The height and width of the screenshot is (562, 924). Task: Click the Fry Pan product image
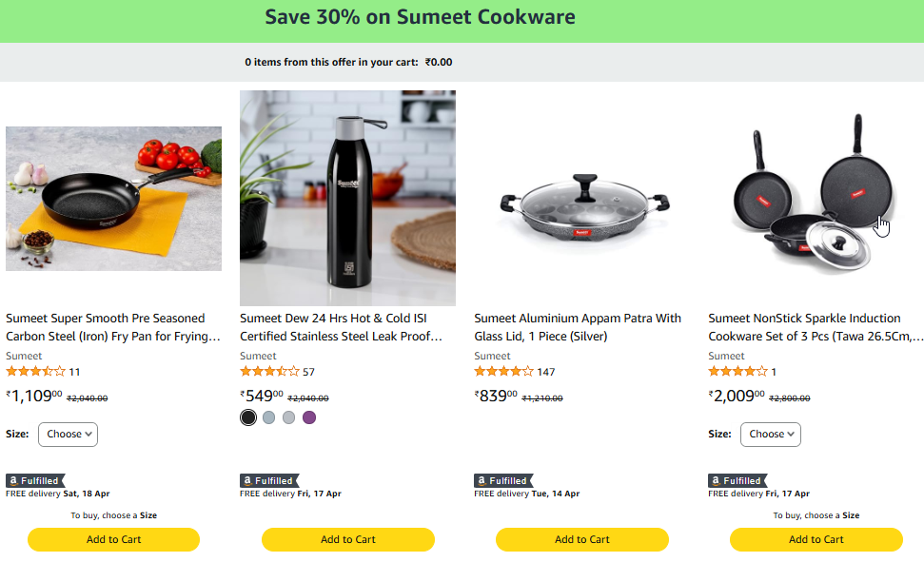click(x=113, y=198)
